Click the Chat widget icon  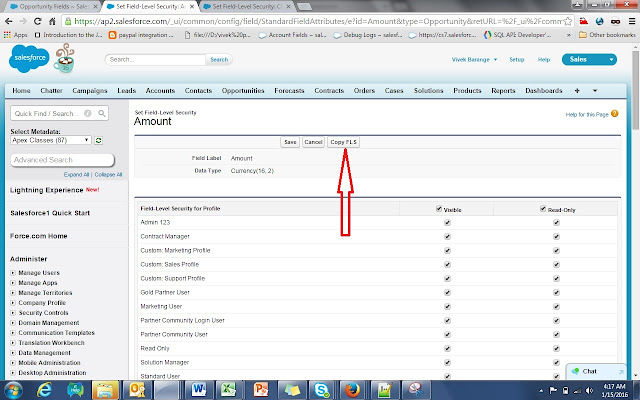pyautogui.click(x=575, y=371)
